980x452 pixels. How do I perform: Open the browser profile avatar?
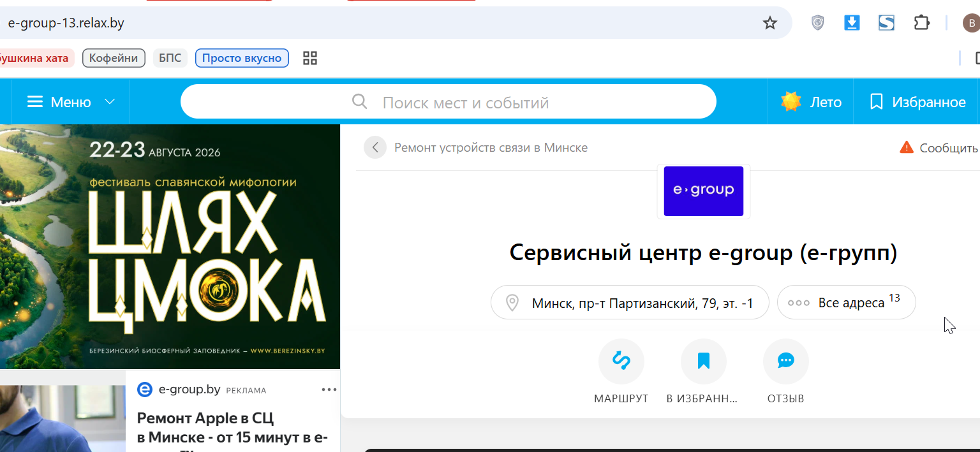(x=971, y=24)
